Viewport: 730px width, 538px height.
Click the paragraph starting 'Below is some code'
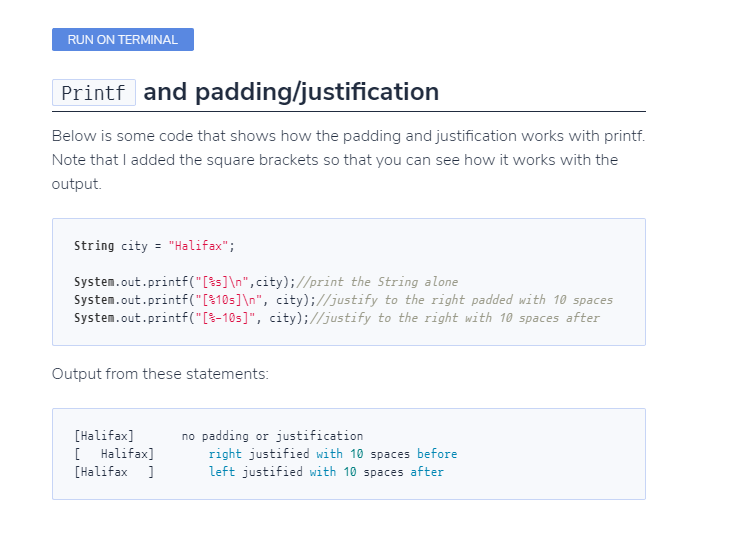[348, 160]
